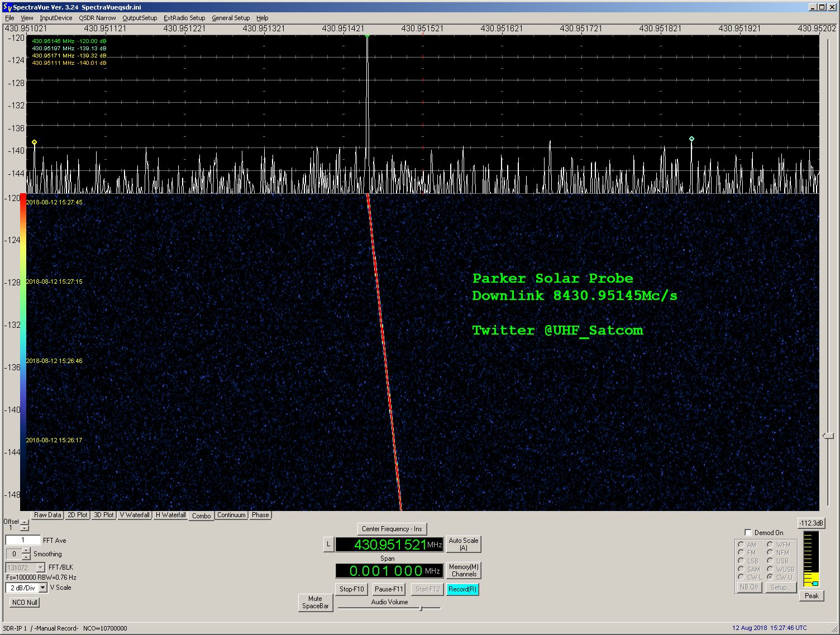The image size is (840, 635).
Task: Select the WFM demodulation mode
Action: click(770, 545)
